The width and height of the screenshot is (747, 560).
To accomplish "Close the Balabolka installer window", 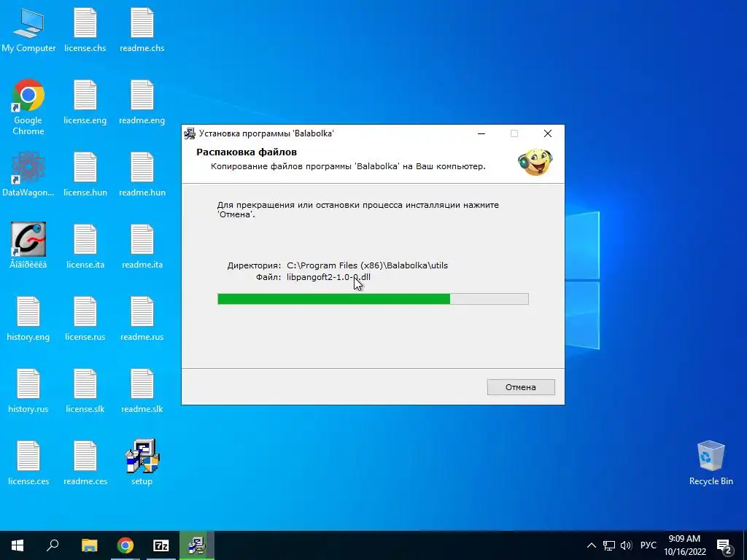I will [548, 134].
